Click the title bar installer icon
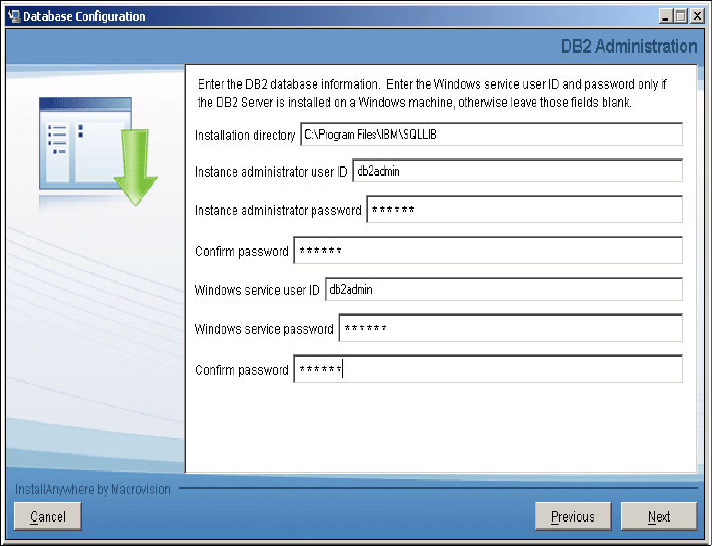The width and height of the screenshot is (712, 546). [14, 16]
